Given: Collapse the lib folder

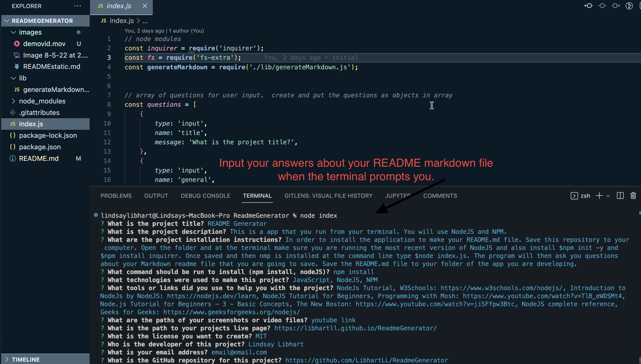Looking at the screenshot, I should [13, 78].
